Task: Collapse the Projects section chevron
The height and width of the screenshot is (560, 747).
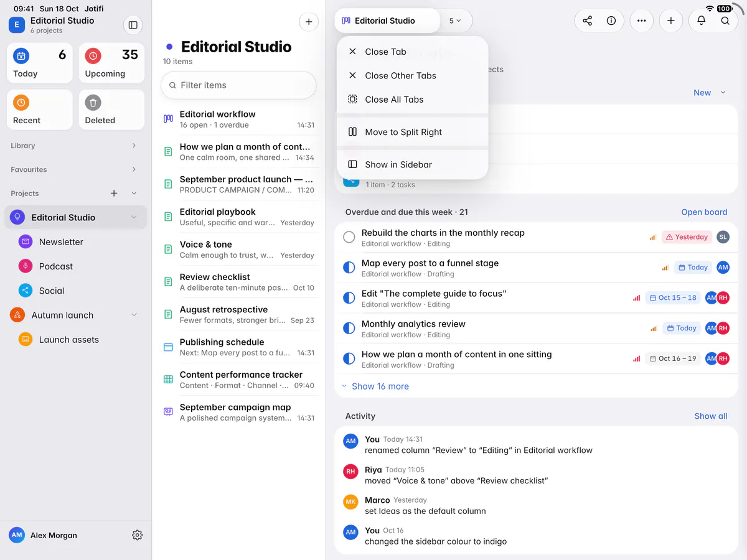Action: (x=134, y=194)
